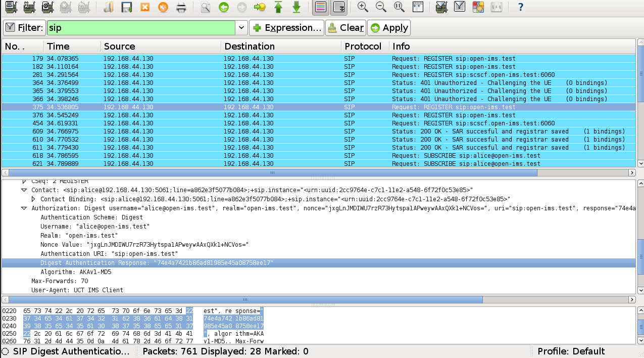Image resolution: width=644 pixels, height=358 pixels.
Task: Edit capture filters icon
Action: (x=441, y=7)
